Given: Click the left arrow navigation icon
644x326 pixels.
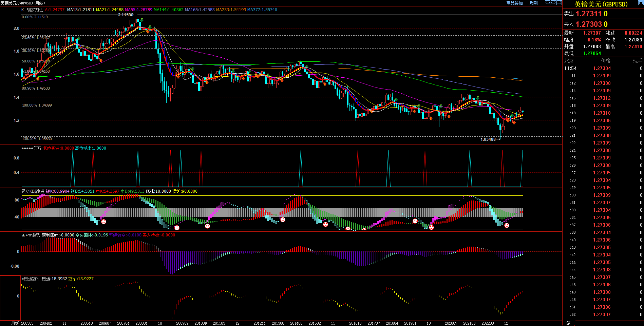Looking at the screenshot, I should pos(547,3).
